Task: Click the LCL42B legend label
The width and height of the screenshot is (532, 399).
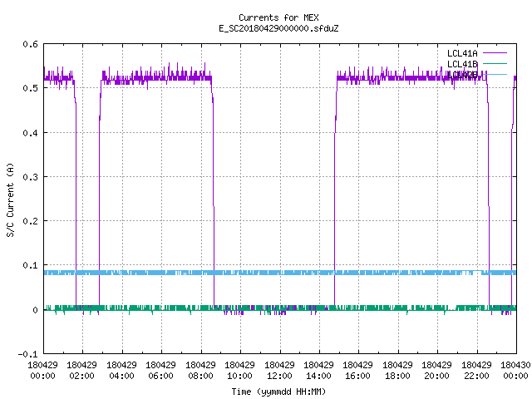Action: [x=462, y=75]
